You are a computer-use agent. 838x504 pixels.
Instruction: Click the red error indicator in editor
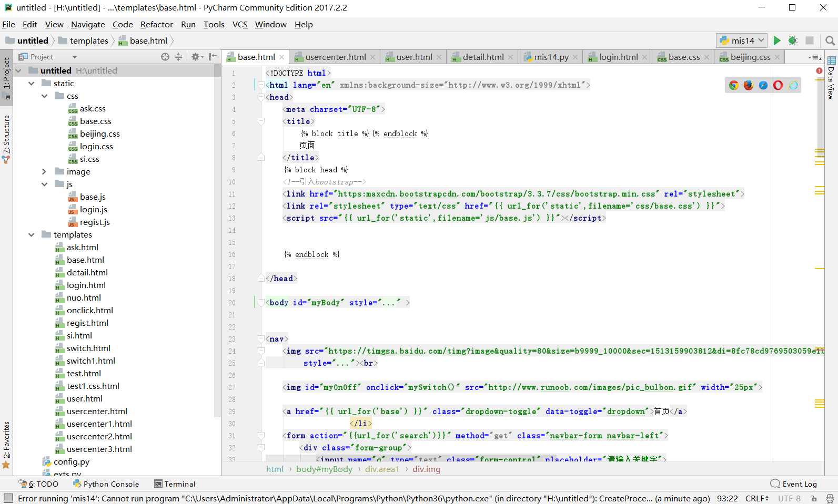819,70
